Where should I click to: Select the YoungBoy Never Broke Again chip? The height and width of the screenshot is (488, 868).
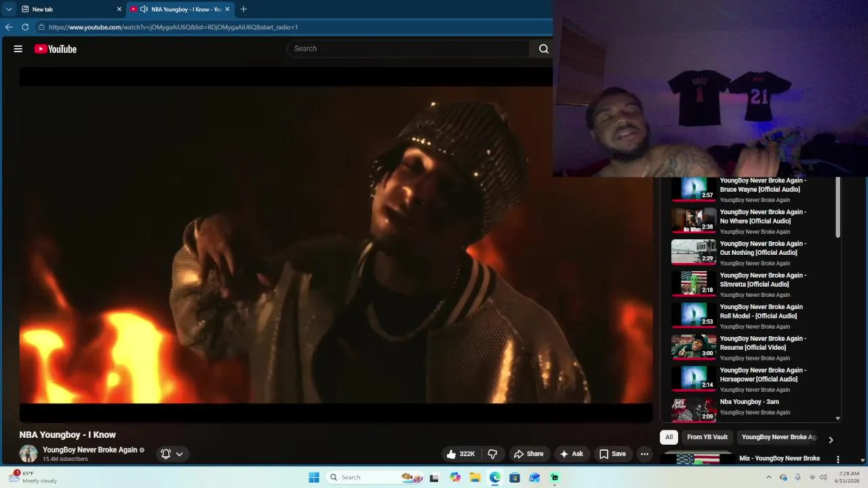click(779, 437)
